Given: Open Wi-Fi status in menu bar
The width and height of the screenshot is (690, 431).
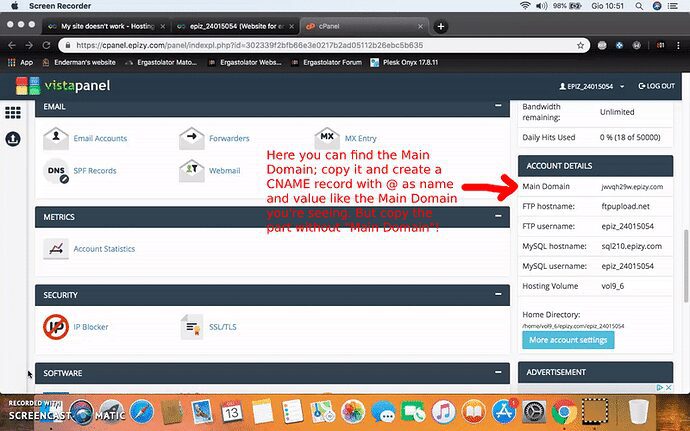Looking at the screenshot, I should pyautogui.click(x=525, y=6).
